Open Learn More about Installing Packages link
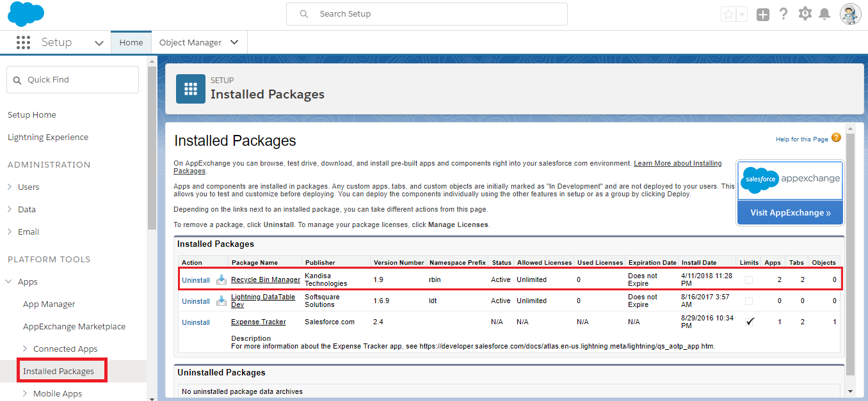Image resolution: width=868 pixels, height=401 pixels. pyautogui.click(x=677, y=164)
